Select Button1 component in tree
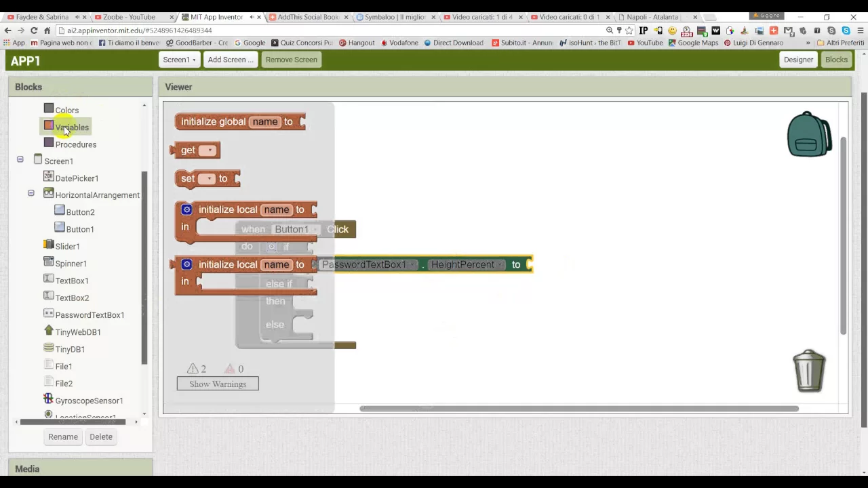Image resolution: width=868 pixels, height=488 pixels. [80, 229]
